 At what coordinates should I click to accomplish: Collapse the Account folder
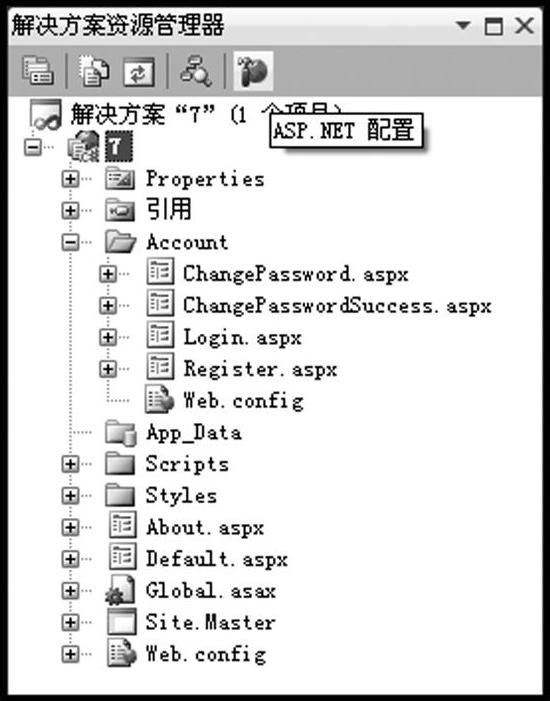70,242
